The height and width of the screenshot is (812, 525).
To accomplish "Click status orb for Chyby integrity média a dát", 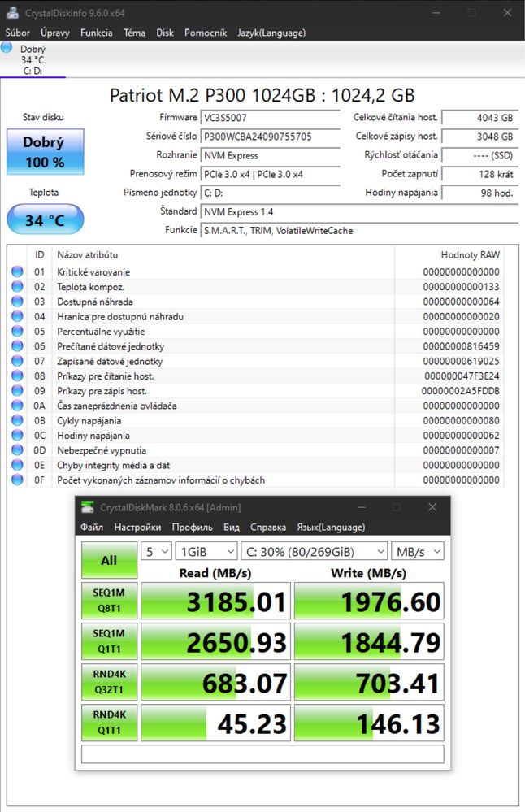I will click(17, 465).
